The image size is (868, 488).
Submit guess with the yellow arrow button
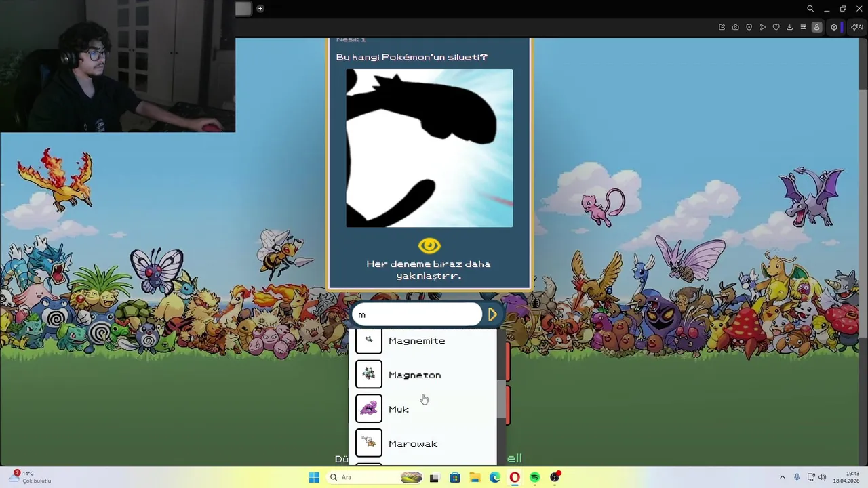[x=492, y=314]
